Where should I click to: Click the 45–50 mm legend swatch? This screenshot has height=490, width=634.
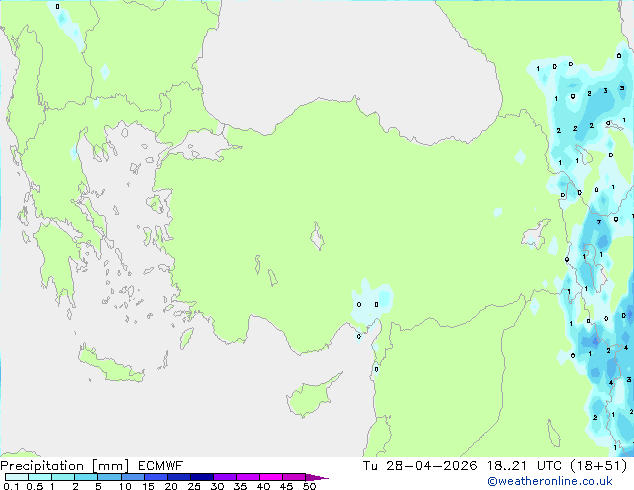click(x=294, y=477)
